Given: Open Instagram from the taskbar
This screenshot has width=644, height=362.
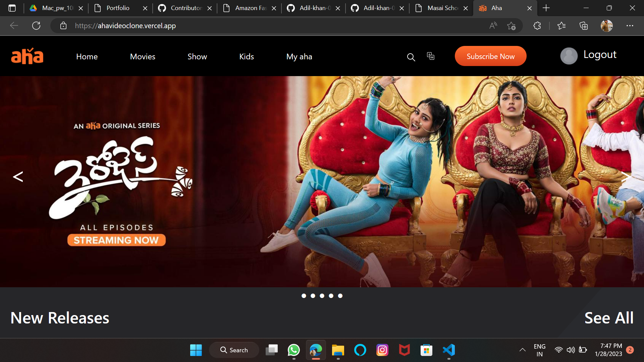Looking at the screenshot, I should pos(382,350).
